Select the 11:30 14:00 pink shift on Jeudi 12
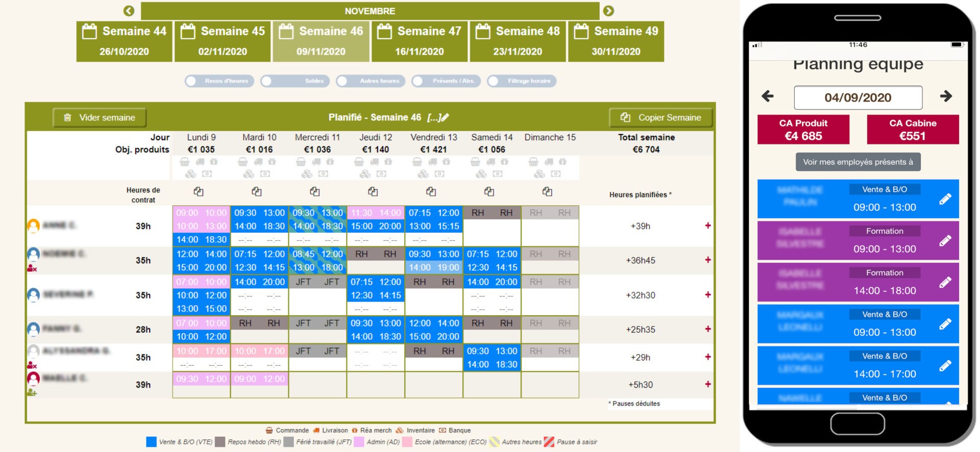 coord(376,213)
